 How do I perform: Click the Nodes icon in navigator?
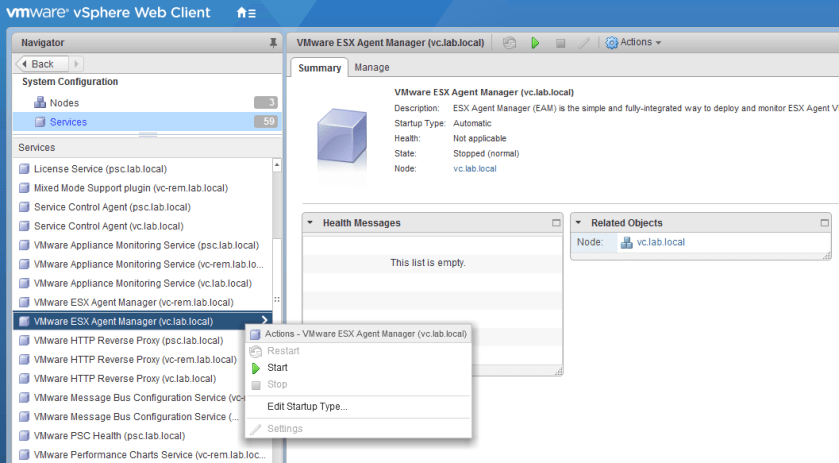pyautogui.click(x=40, y=103)
